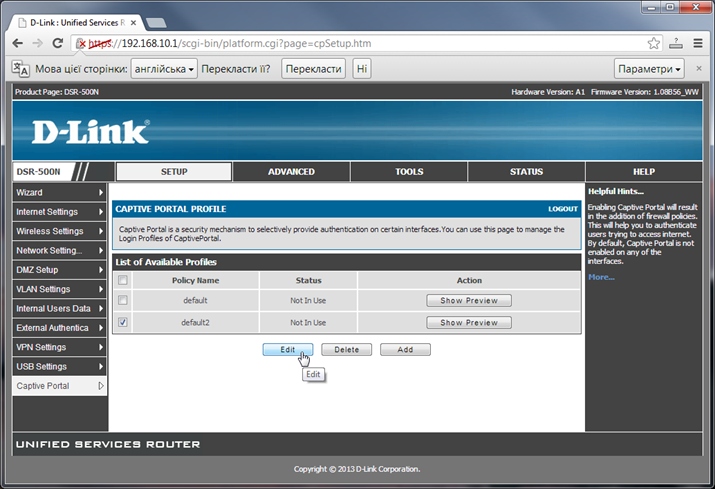Click Show Preview for default2 profile
The image size is (715, 489).
[x=469, y=323]
